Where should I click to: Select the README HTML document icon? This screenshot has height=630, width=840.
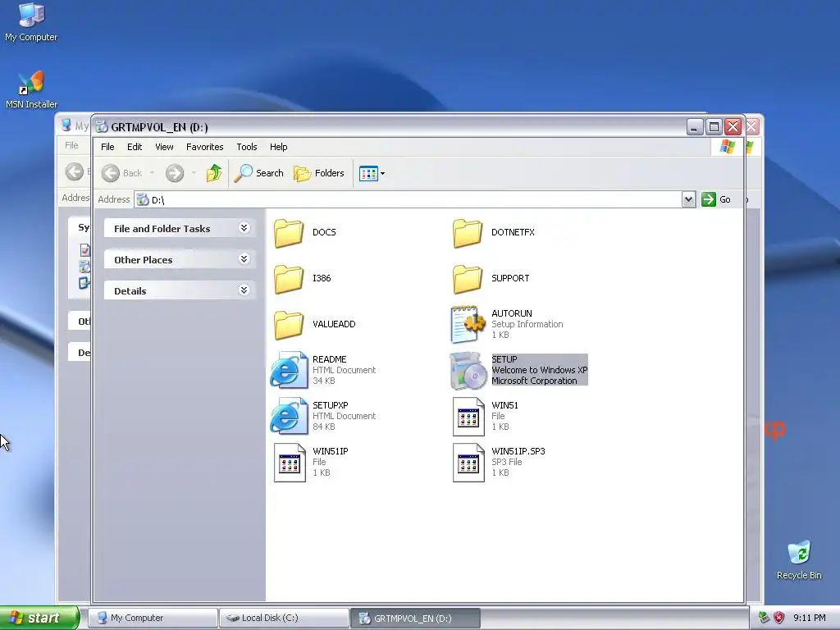coord(289,370)
